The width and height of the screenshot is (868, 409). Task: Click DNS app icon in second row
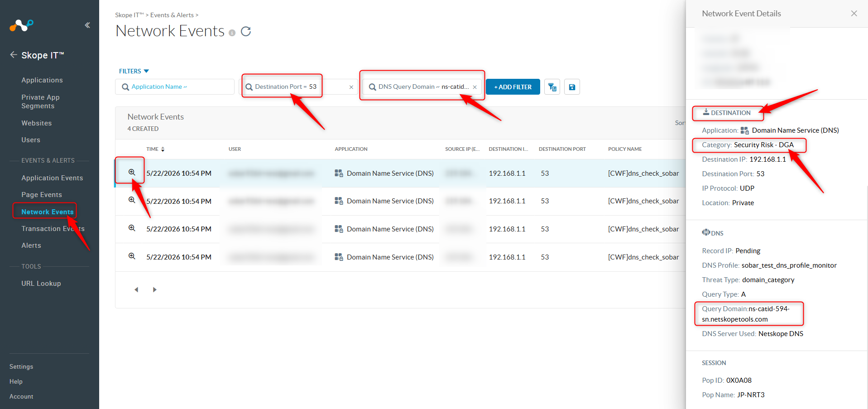click(x=339, y=201)
